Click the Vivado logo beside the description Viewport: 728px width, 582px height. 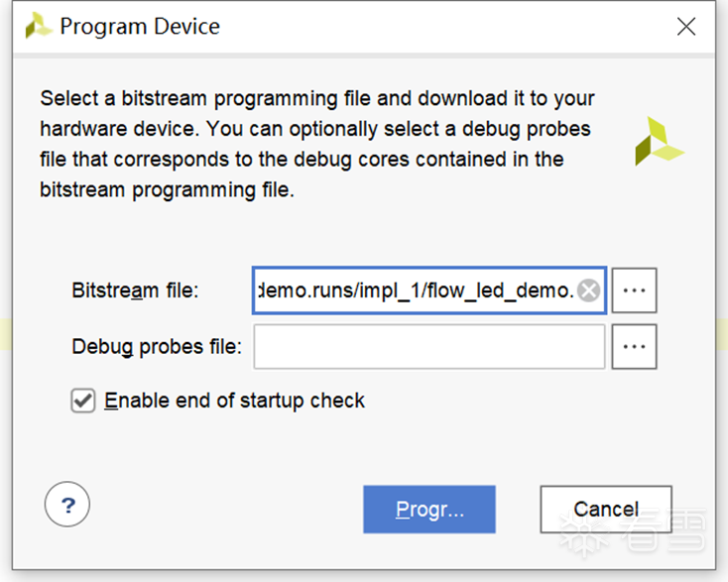click(659, 141)
